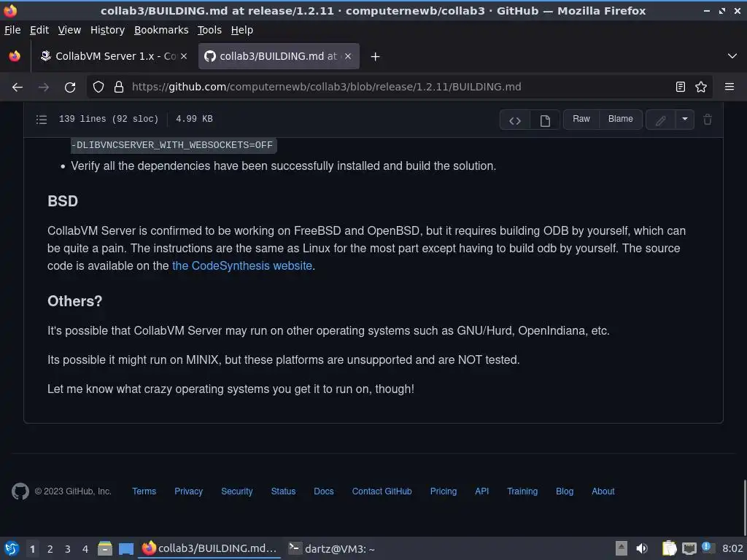The height and width of the screenshot is (560, 747).
Task: Open the File menu
Action: [x=12, y=30]
